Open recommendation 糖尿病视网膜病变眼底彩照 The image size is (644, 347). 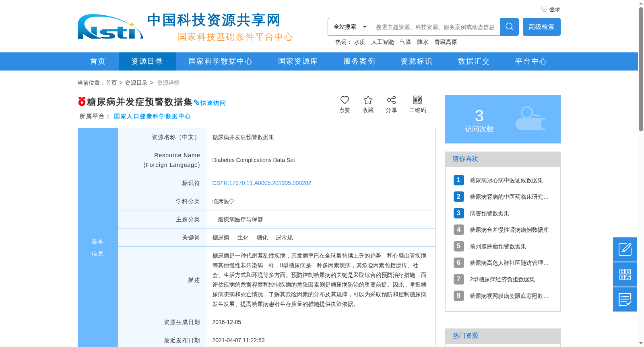point(509,296)
